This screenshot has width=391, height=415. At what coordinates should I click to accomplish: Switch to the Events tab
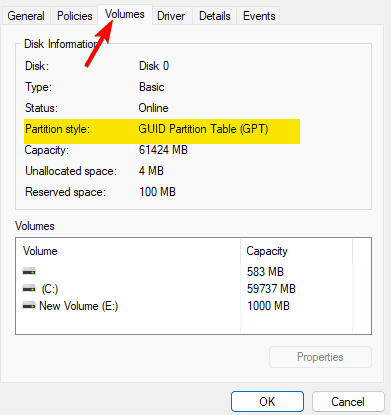[x=259, y=16]
